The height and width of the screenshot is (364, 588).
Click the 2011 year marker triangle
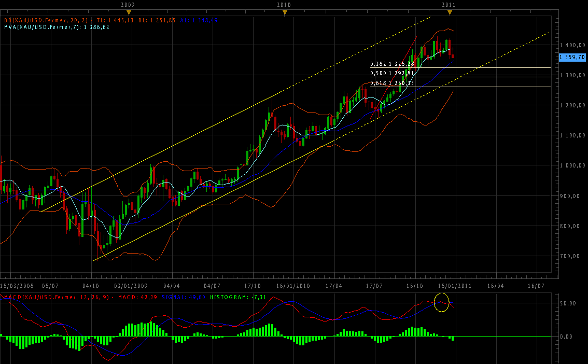[449, 12]
